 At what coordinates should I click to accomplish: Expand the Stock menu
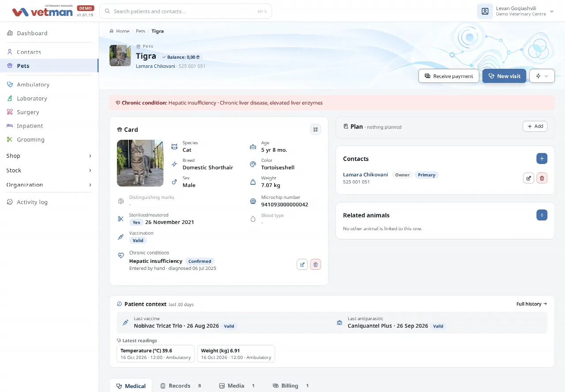pyautogui.click(x=49, y=170)
